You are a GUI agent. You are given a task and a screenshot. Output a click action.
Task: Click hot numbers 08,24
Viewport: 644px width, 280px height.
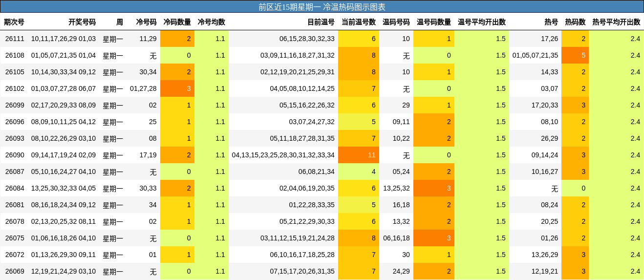549,205
